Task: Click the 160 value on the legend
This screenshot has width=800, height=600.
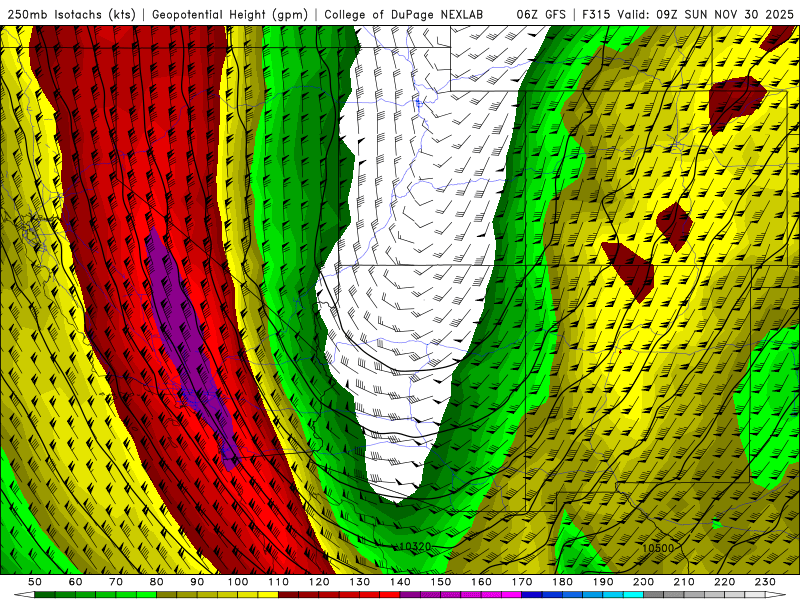Action: tap(481, 582)
